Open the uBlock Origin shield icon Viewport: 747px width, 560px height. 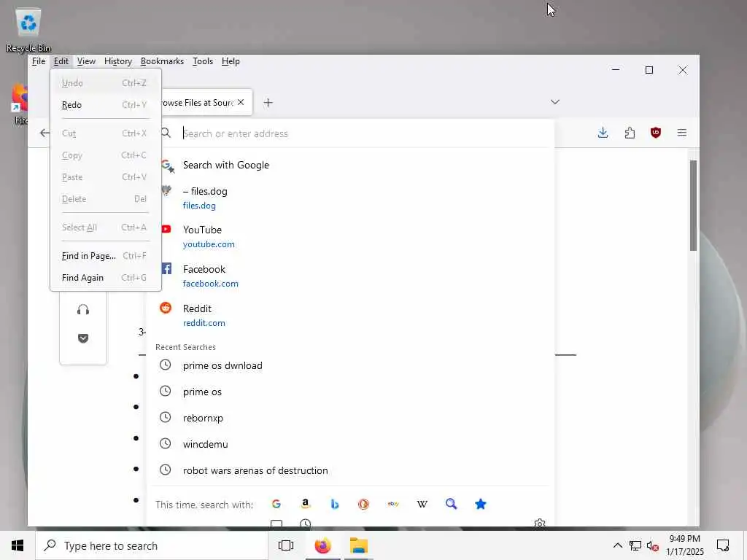point(656,133)
